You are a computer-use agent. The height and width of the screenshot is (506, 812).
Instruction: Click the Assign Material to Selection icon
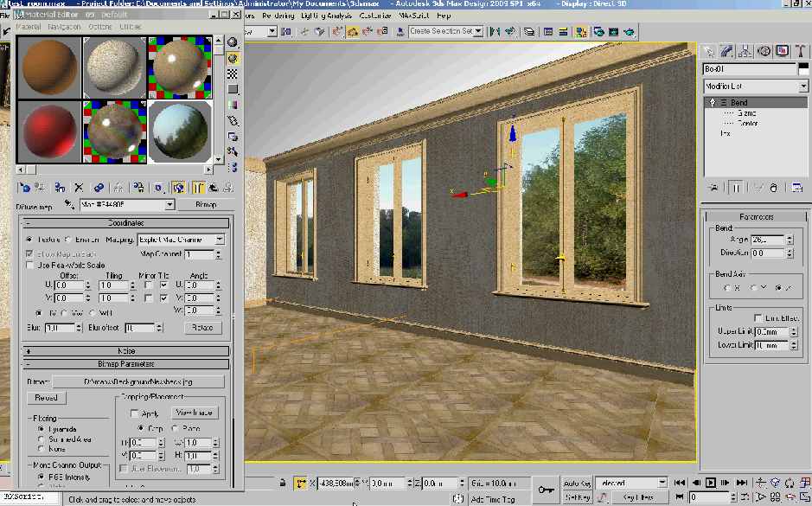click(60, 188)
